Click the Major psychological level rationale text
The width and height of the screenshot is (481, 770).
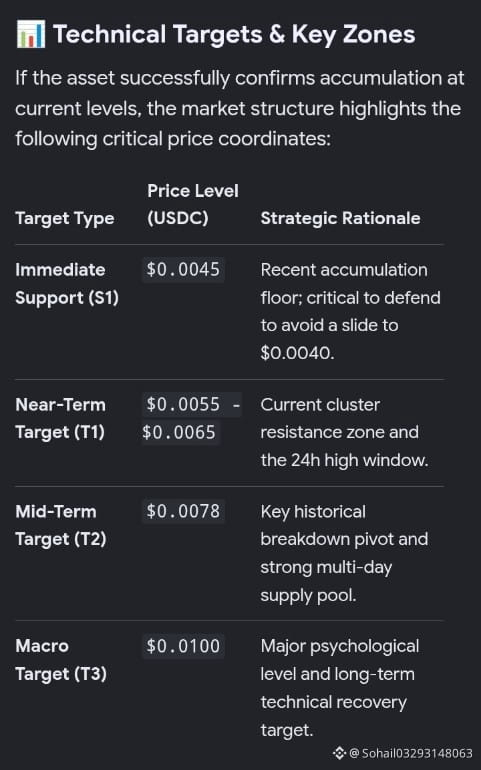pos(340,688)
